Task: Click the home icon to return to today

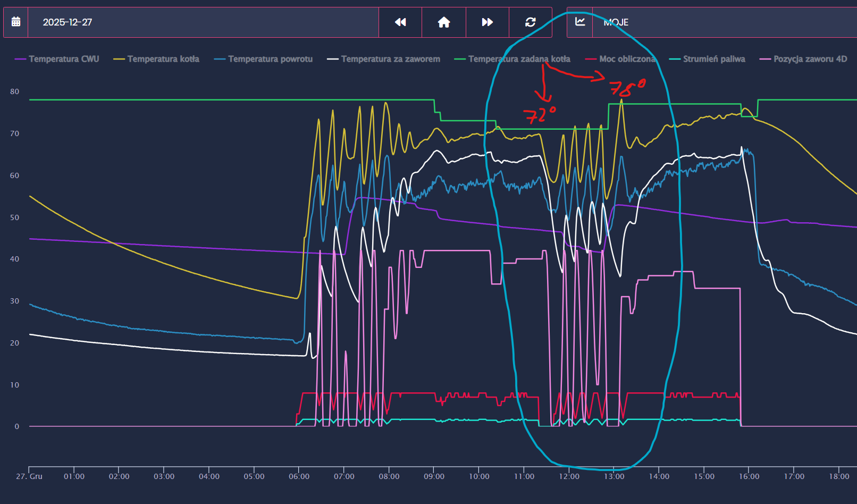Action: pyautogui.click(x=444, y=22)
